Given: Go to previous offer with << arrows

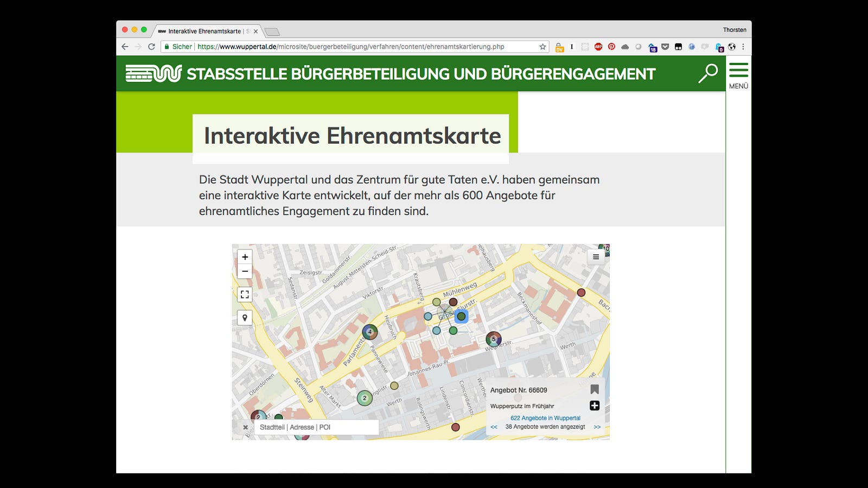Looking at the screenshot, I should [x=494, y=427].
